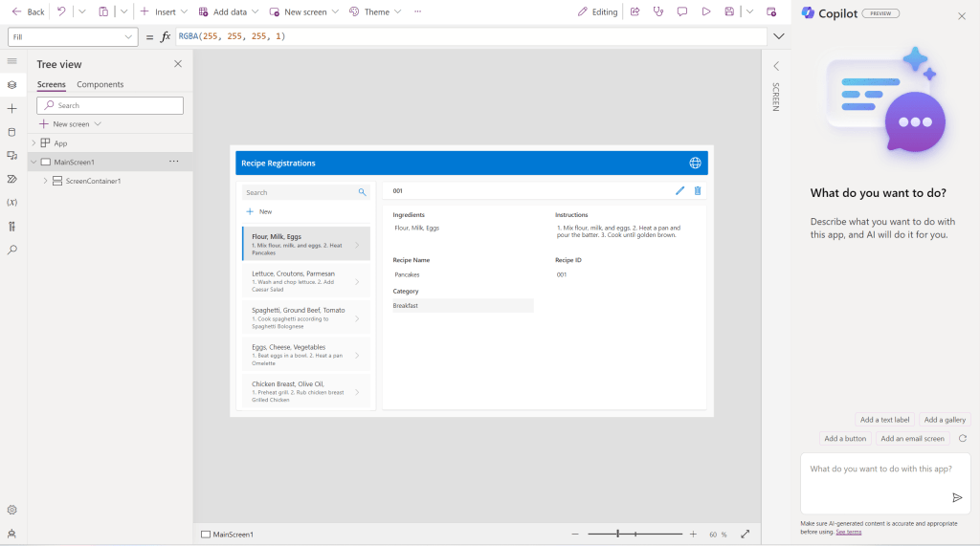Open the Fill property dropdown
Screen dimensions: 980x546
coord(73,37)
